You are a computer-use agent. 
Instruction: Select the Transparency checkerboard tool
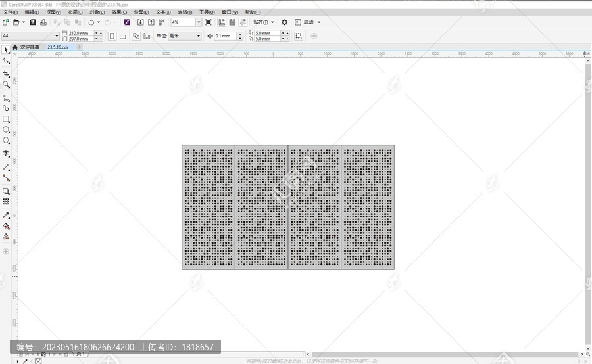click(6, 202)
